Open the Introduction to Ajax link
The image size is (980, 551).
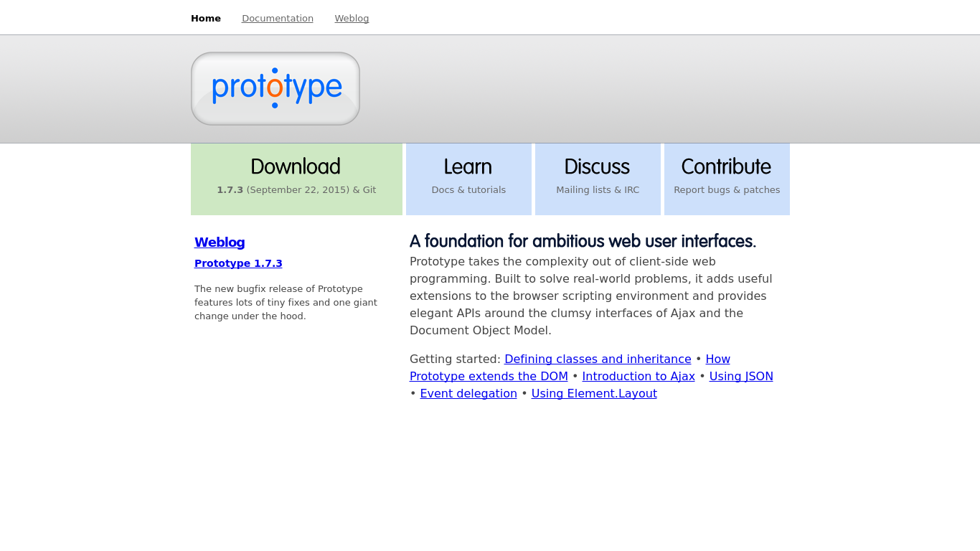[639, 376]
